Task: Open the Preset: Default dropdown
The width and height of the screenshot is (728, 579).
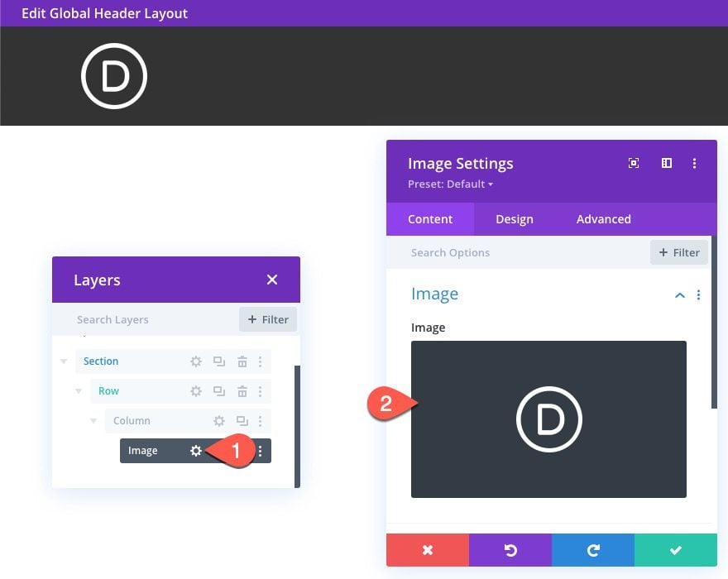Action: (450, 184)
